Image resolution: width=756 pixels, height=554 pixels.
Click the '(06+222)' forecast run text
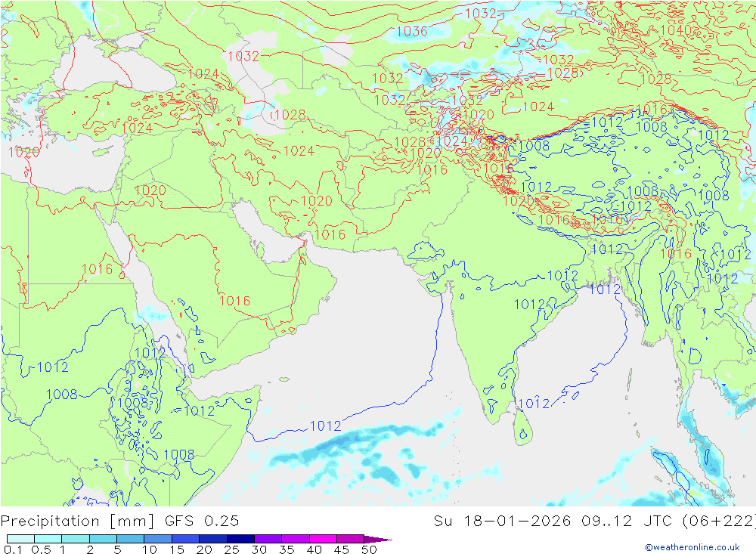point(719,522)
